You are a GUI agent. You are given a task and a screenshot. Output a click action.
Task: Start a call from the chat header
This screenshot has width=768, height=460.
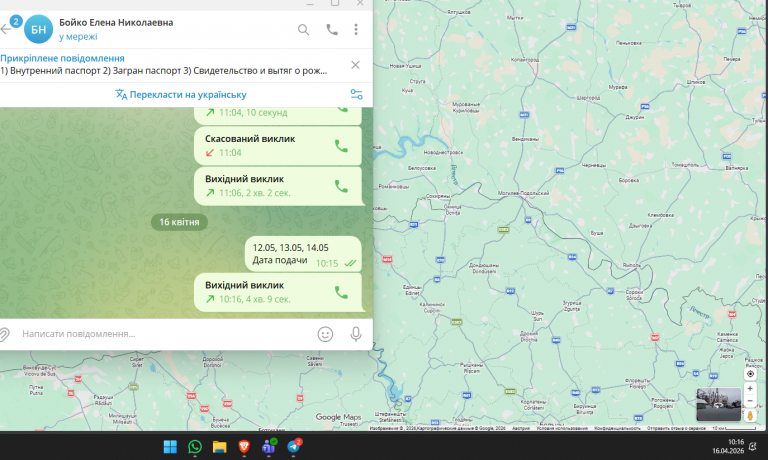click(332, 30)
